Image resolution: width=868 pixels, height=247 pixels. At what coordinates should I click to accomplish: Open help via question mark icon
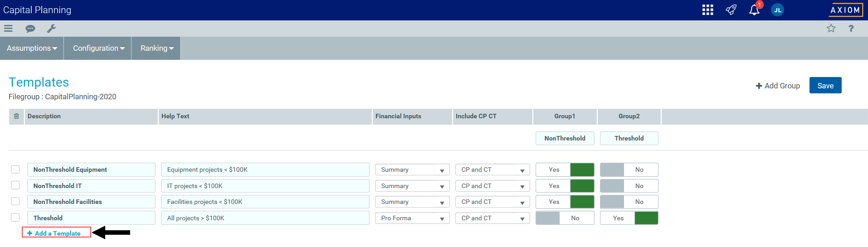[851, 29]
